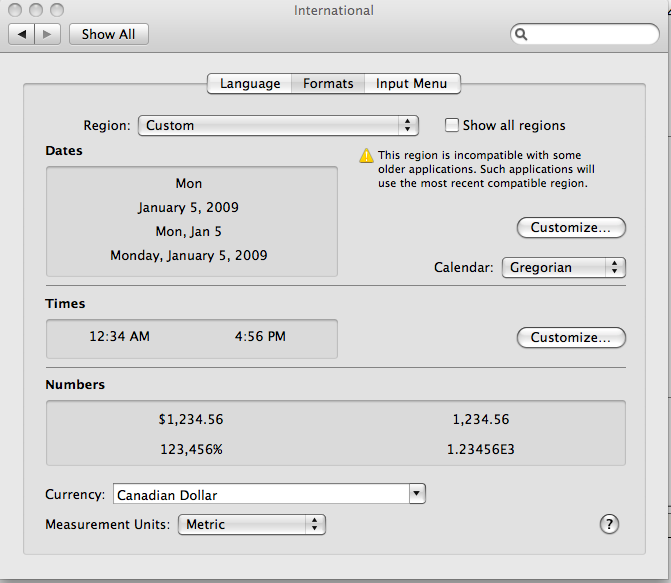
Task: Click the 'Times' section heading
Action: point(65,303)
